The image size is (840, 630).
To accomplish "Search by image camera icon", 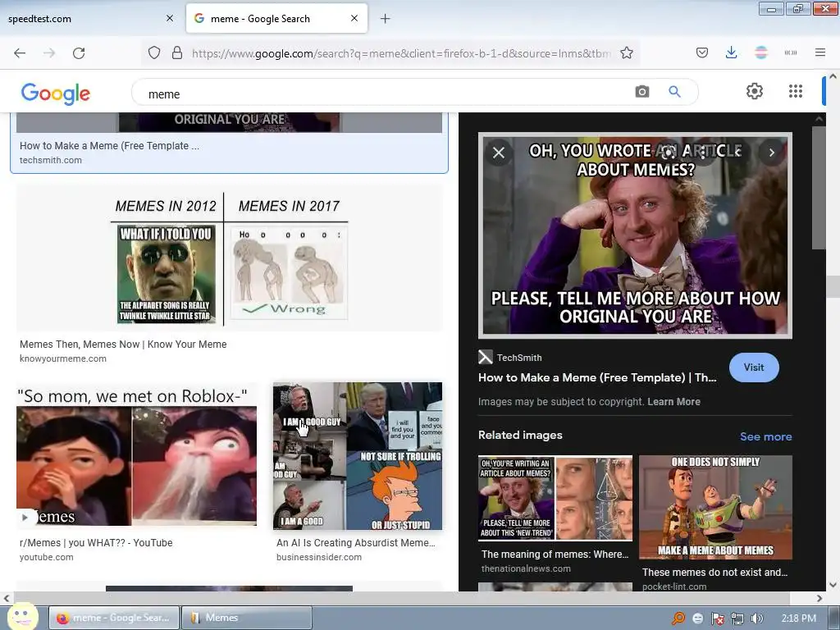I will pos(641,92).
